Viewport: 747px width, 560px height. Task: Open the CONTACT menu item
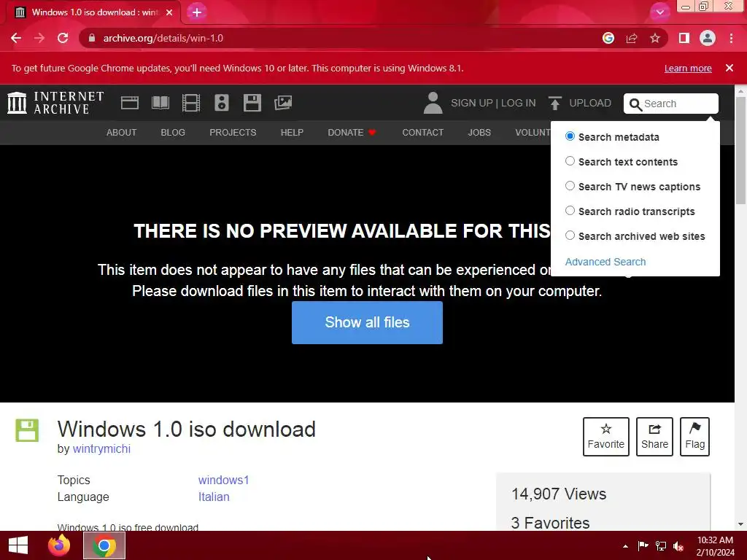click(x=422, y=133)
